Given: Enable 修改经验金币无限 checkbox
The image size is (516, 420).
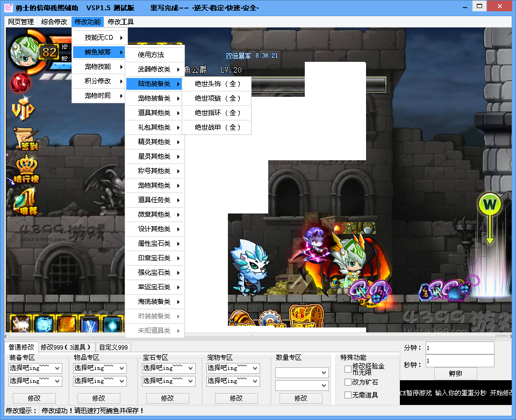Looking at the screenshot, I should click(348, 369).
